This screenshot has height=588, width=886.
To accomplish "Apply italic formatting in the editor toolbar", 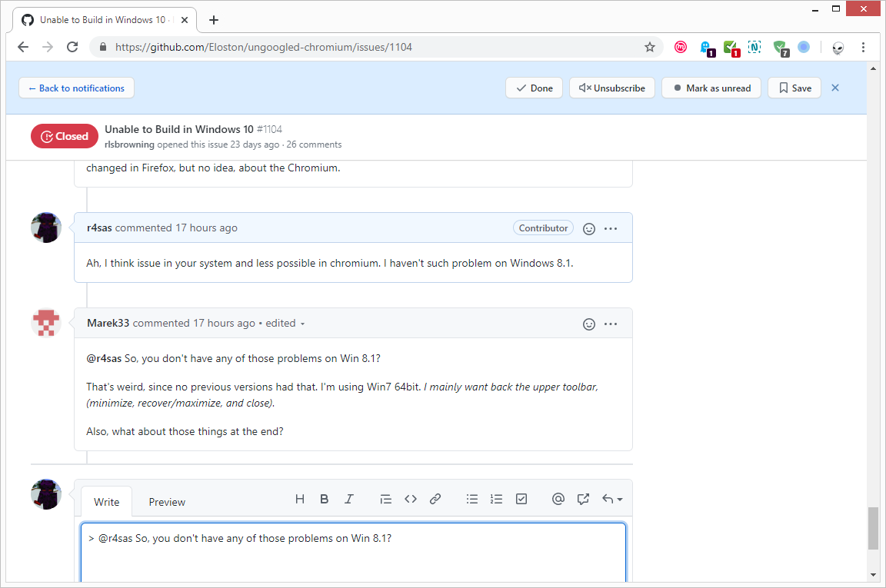I will point(349,499).
